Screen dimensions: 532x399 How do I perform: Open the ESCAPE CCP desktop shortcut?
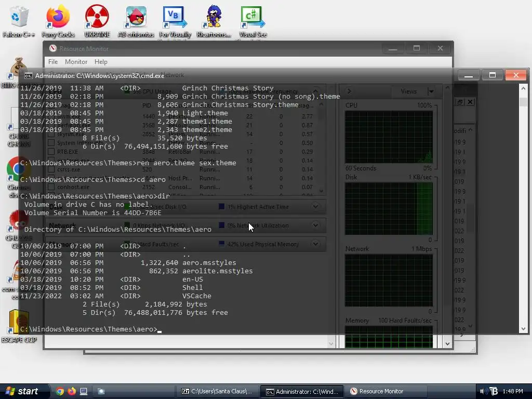click(x=19, y=326)
